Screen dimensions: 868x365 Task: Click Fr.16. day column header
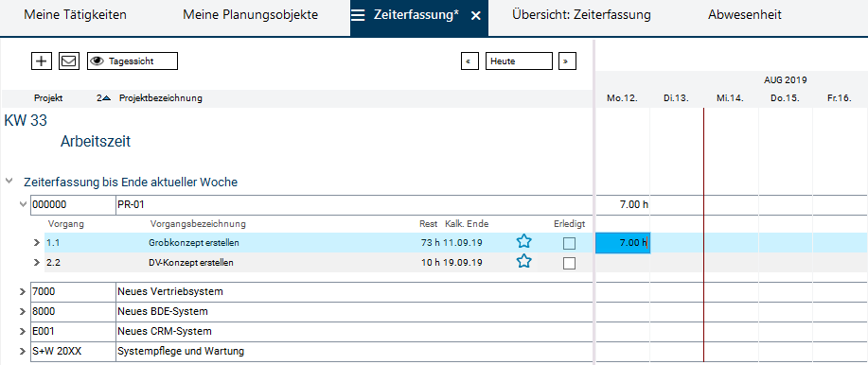[840, 98]
